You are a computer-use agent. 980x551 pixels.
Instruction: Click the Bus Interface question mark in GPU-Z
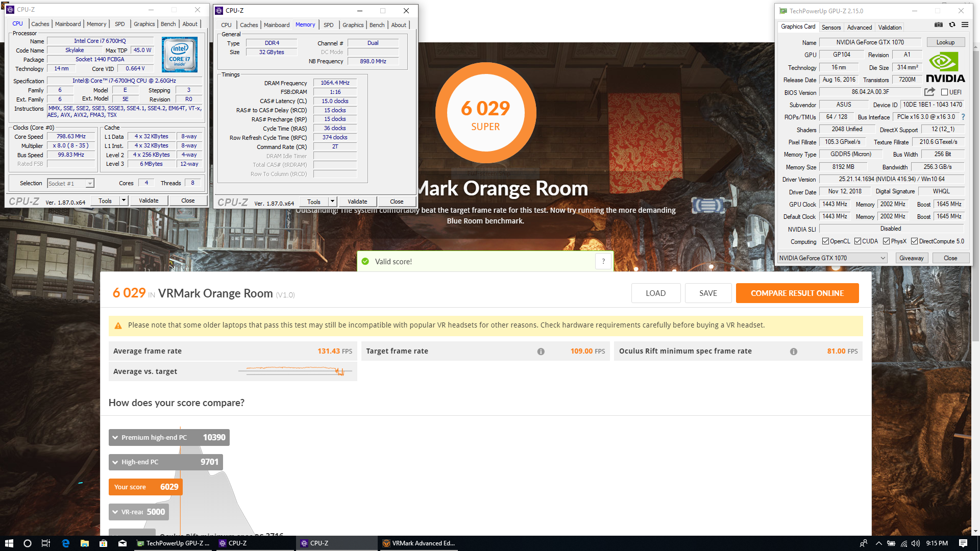[963, 117]
